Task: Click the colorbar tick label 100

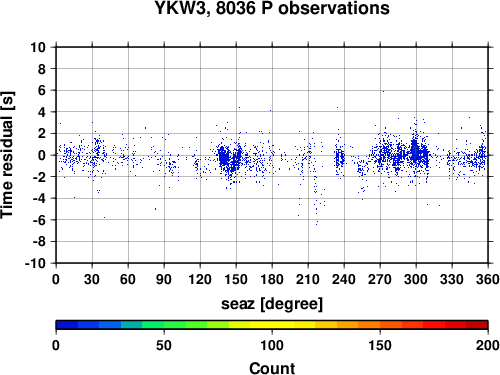Action: [272, 345]
